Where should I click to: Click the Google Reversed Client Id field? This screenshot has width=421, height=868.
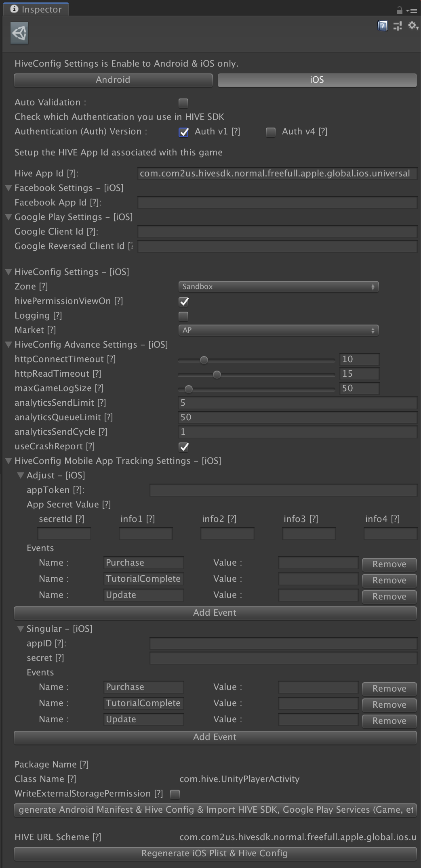pyautogui.click(x=277, y=246)
